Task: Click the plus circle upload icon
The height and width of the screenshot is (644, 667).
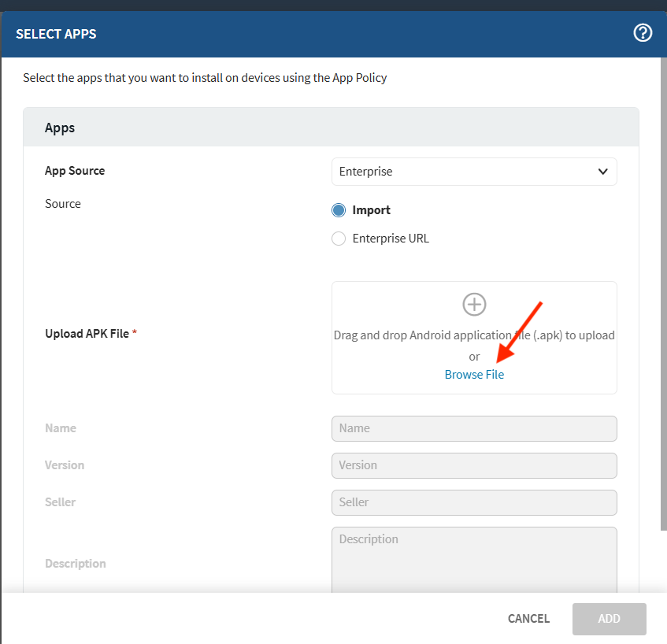Action: coord(474,305)
